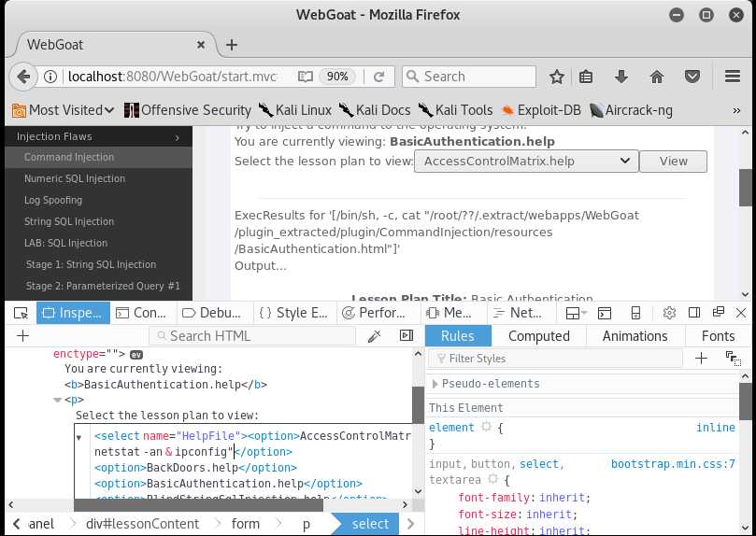Open Numeric SQL Injection lesson
The height and width of the screenshot is (536, 756).
(x=98, y=178)
